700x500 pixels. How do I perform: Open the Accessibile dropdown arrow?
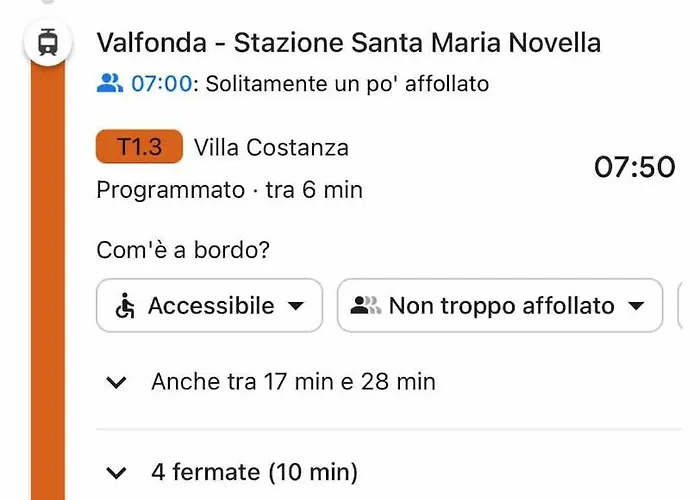click(296, 306)
